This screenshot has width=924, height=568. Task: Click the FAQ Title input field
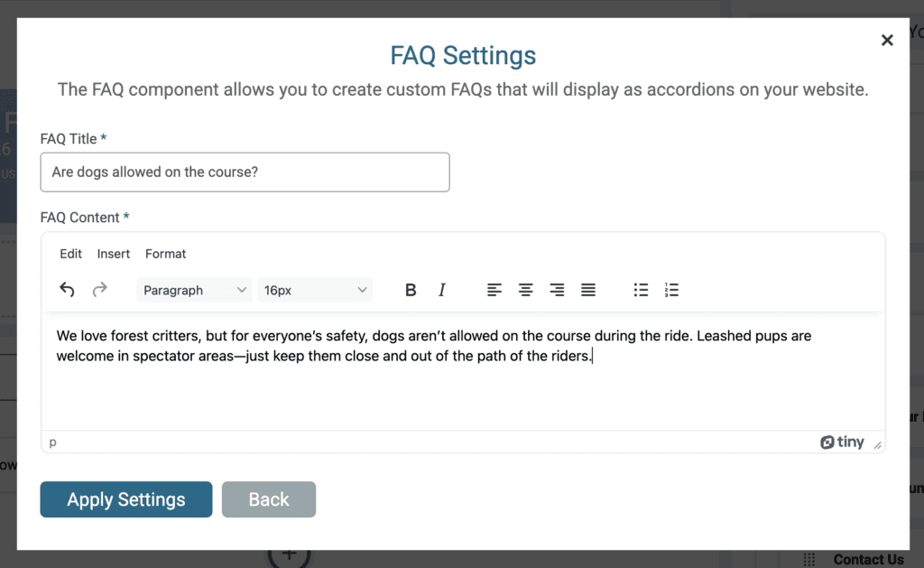(245, 172)
